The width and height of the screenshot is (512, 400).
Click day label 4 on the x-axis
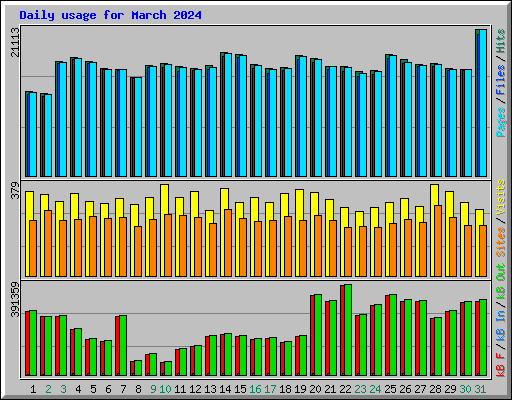point(78,389)
